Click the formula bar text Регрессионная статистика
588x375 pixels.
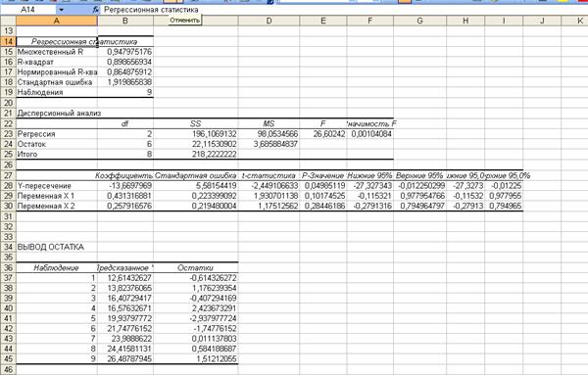pos(151,10)
